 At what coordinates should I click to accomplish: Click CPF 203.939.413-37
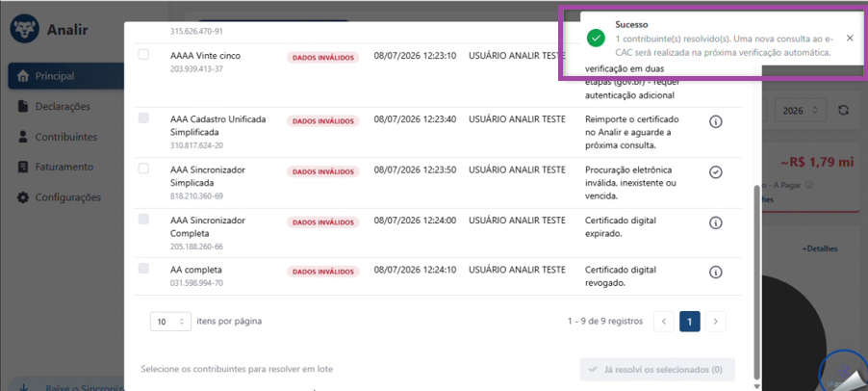click(x=196, y=68)
